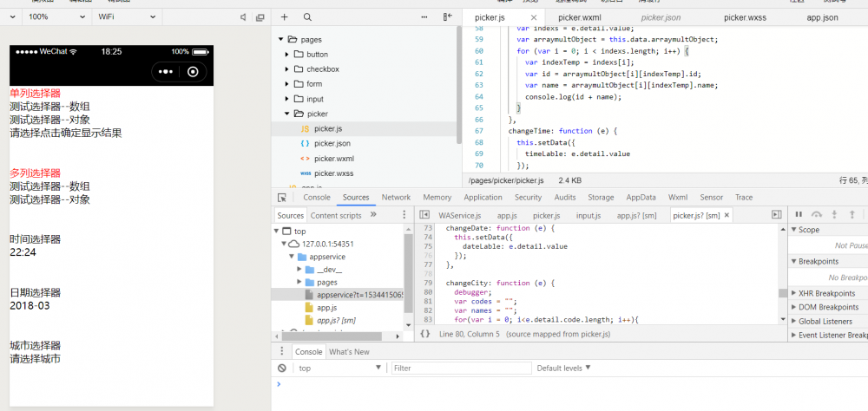Click the collapse file panel icon

point(448,16)
